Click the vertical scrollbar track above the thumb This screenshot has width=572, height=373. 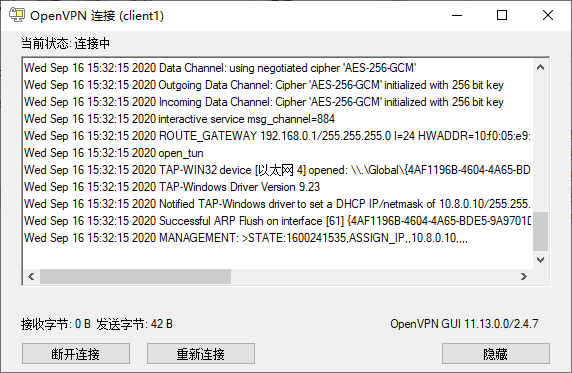click(541, 143)
